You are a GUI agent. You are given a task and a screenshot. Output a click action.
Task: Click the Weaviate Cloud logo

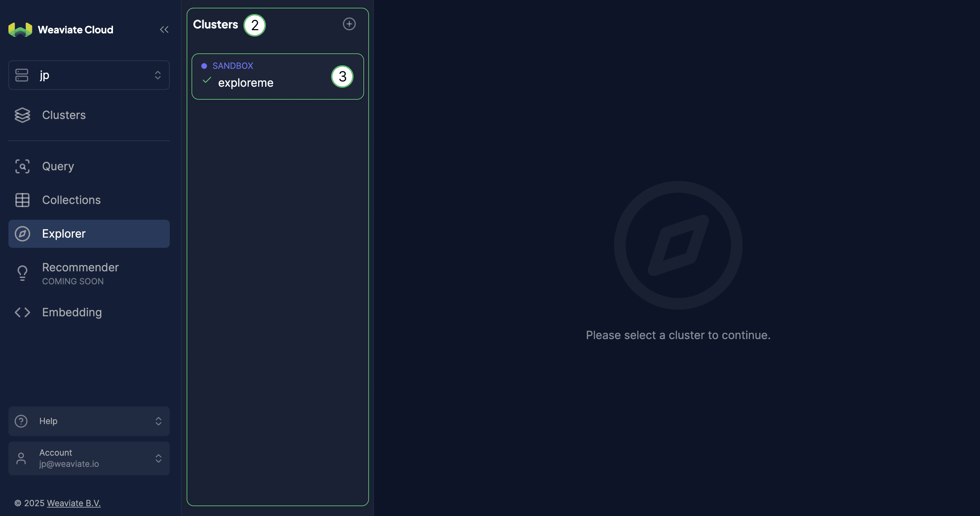[20, 30]
